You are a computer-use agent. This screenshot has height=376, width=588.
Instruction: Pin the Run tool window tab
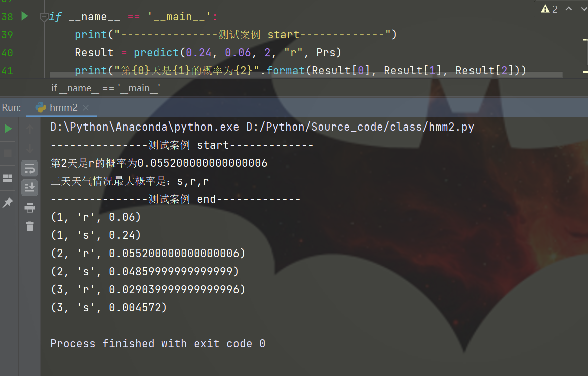(x=8, y=202)
